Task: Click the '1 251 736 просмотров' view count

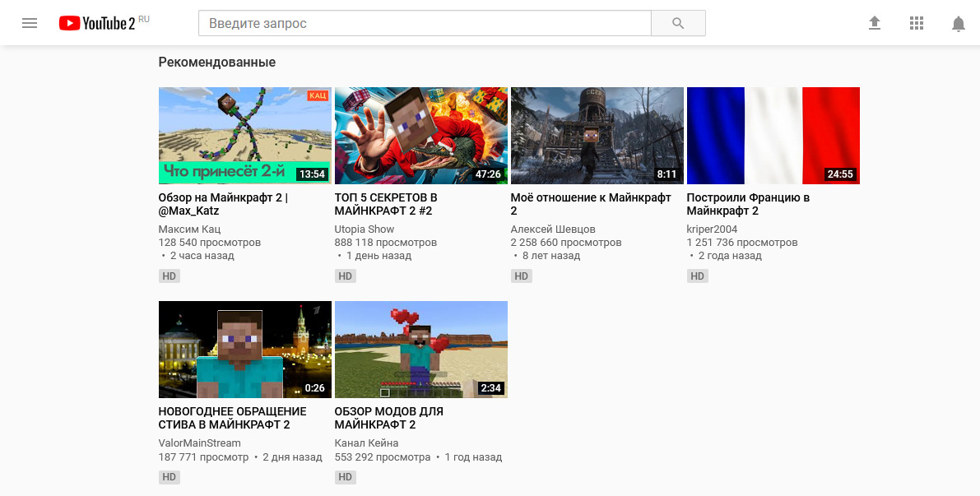Action: pos(742,243)
